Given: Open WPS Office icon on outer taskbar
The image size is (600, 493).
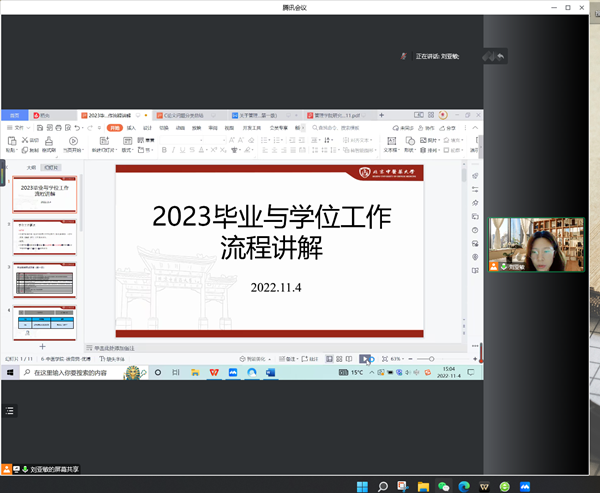Looking at the screenshot, I should pos(485,485).
